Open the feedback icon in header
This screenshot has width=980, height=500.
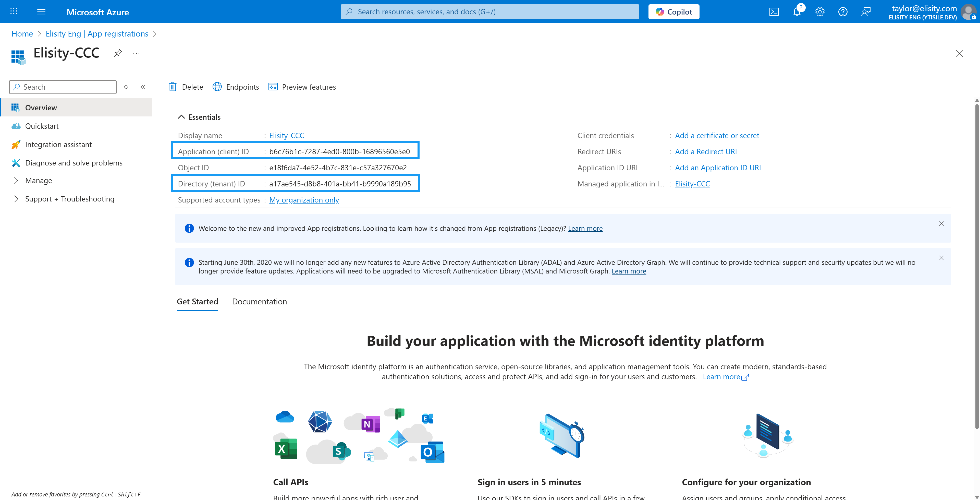point(865,12)
